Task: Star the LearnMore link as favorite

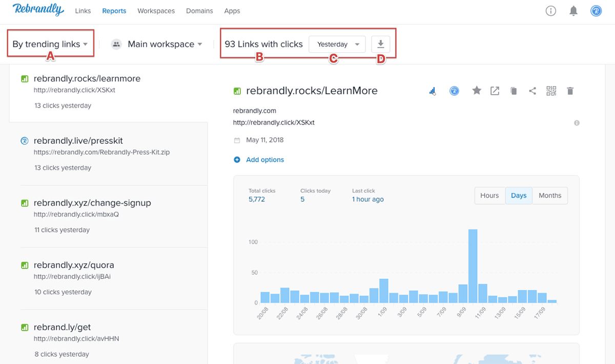Action: click(x=477, y=91)
